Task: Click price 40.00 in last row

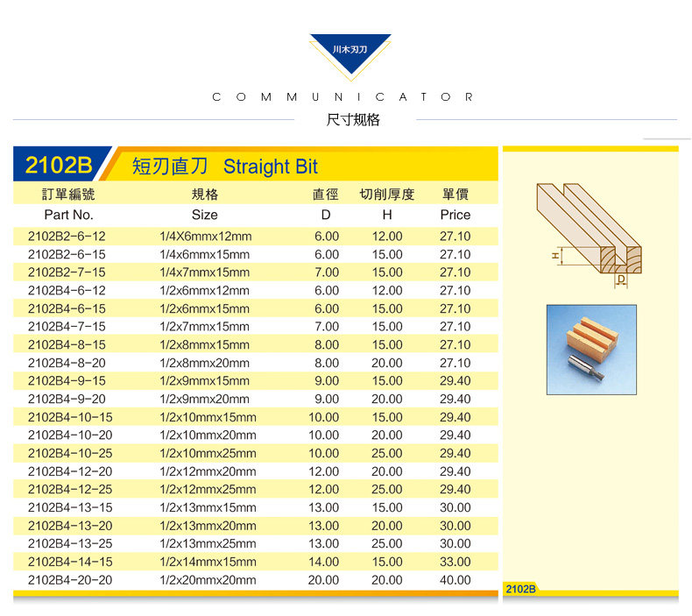Action: coord(455,580)
